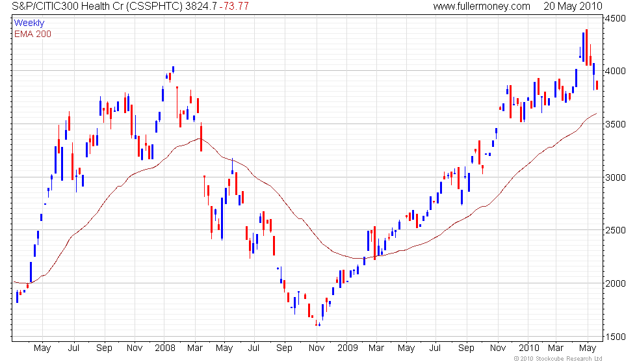This screenshot has height=364, width=637.
Task: Click the 1500 y-axis label
Action: click(x=615, y=337)
